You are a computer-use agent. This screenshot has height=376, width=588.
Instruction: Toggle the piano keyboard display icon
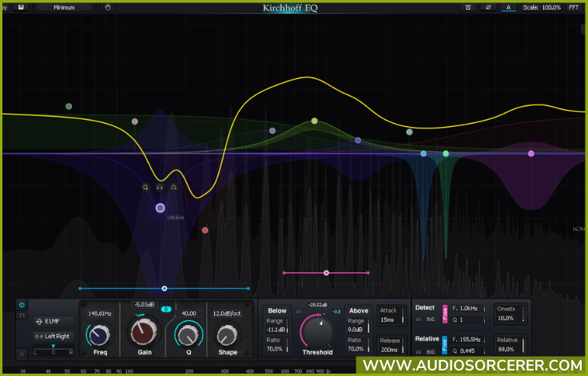(21, 7)
